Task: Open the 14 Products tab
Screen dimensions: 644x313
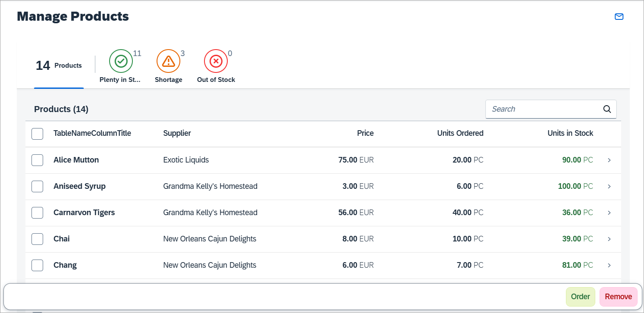Action: (59, 66)
